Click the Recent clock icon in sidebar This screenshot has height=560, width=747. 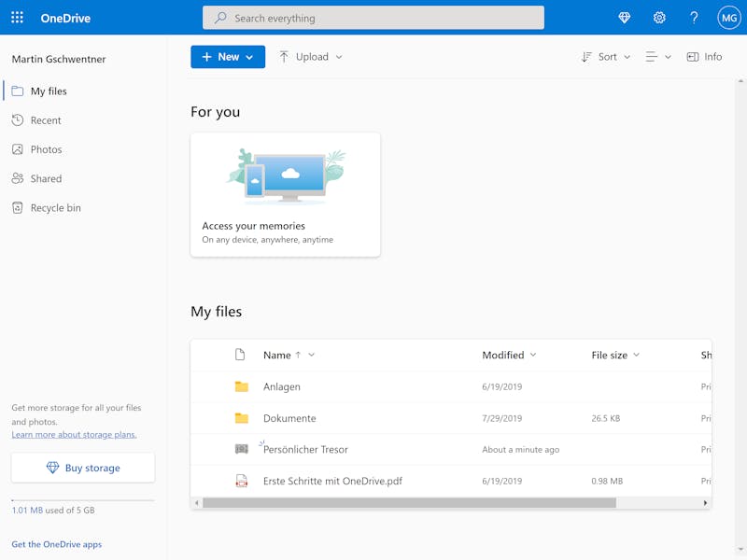(x=18, y=120)
